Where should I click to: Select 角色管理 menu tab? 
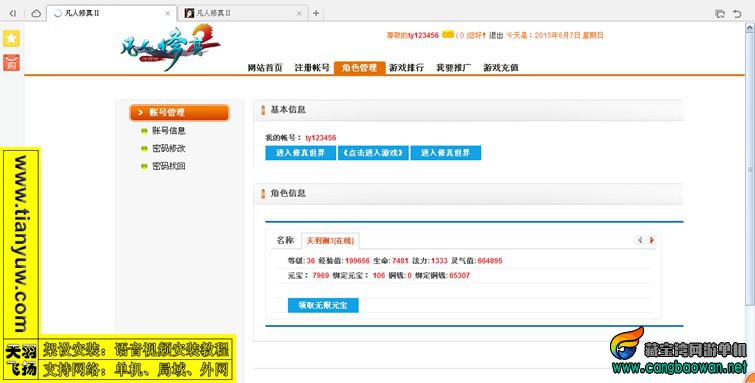359,68
